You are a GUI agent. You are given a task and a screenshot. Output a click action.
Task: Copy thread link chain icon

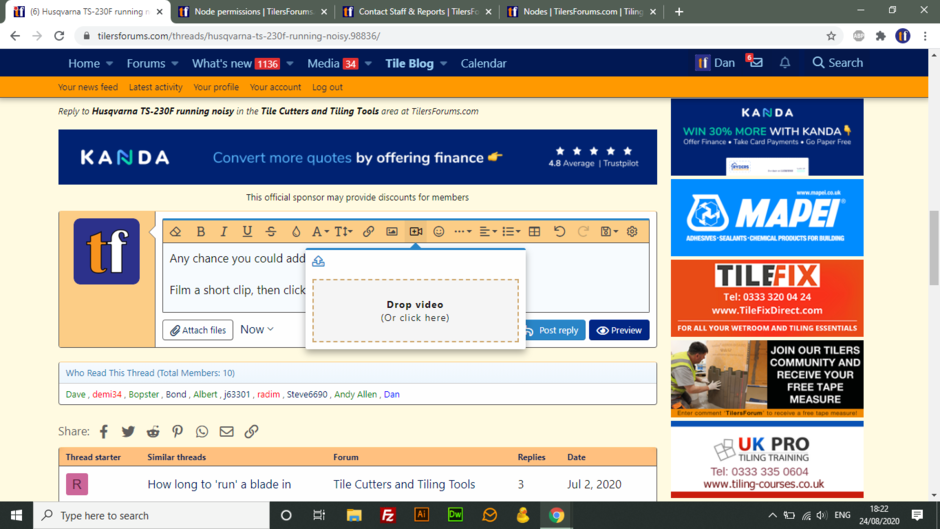(251, 431)
